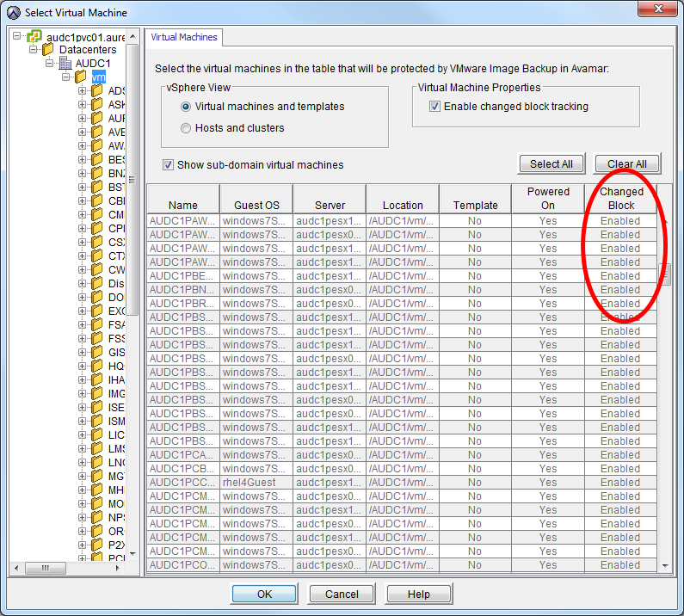The height and width of the screenshot is (616, 684).
Task: Close the Select Virtual Machine dialog
Action: tap(658, 9)
